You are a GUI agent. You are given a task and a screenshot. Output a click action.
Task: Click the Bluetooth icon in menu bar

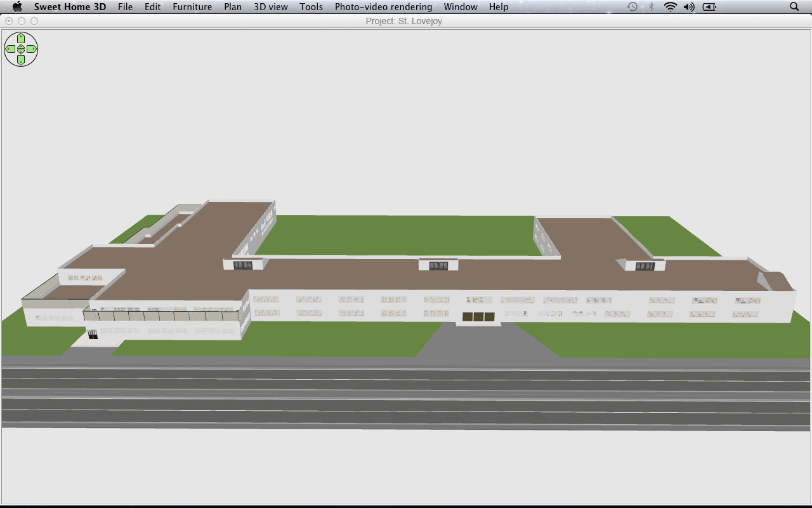pos(651,7)
